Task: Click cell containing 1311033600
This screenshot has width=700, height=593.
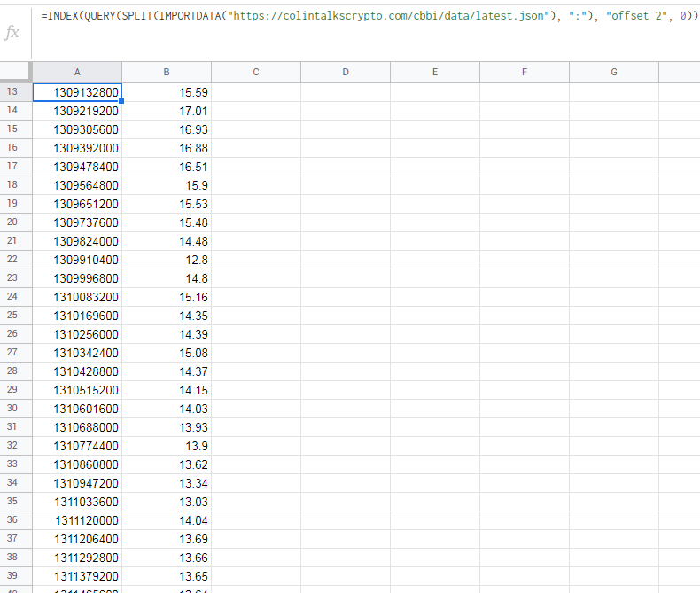Action: tap(77, 502)
